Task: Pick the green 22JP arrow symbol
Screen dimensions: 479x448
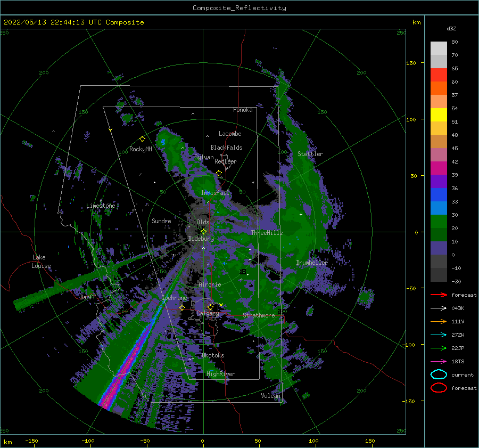Action: coord(439,348)
